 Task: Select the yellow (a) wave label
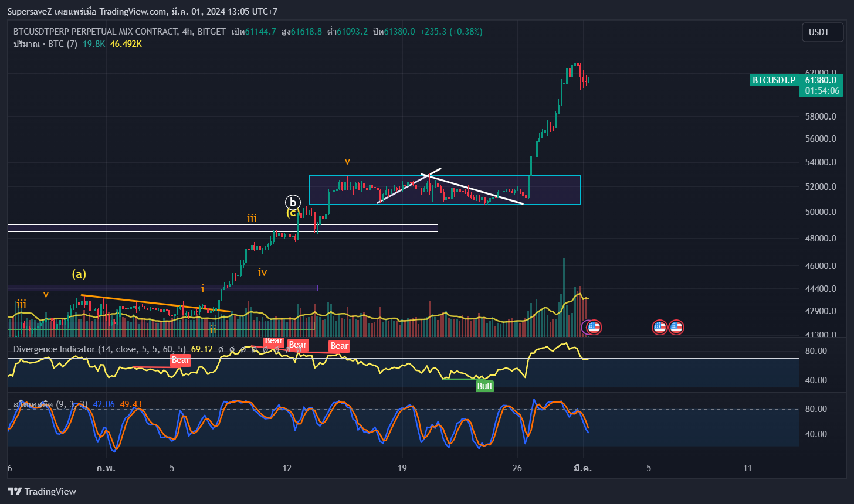[79, 274]
